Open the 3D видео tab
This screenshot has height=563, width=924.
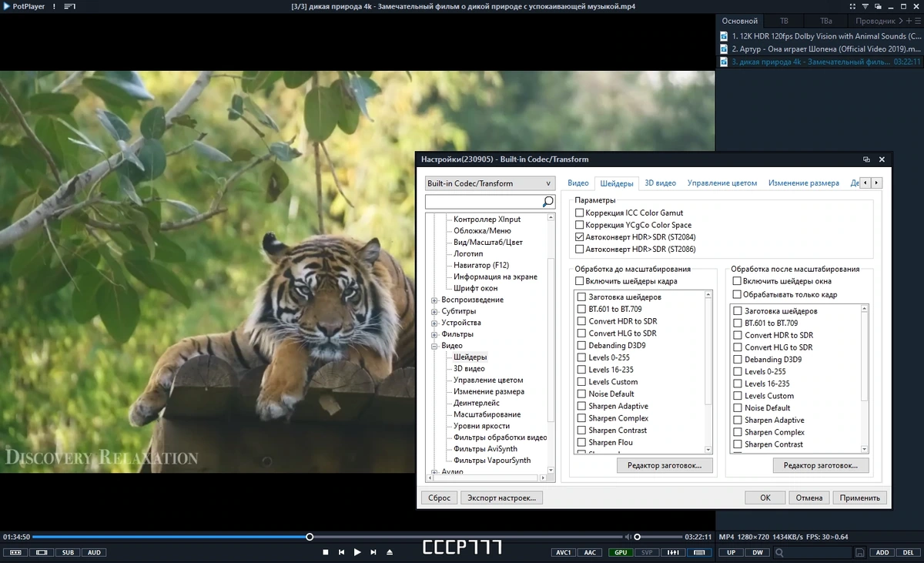(661, 183)
